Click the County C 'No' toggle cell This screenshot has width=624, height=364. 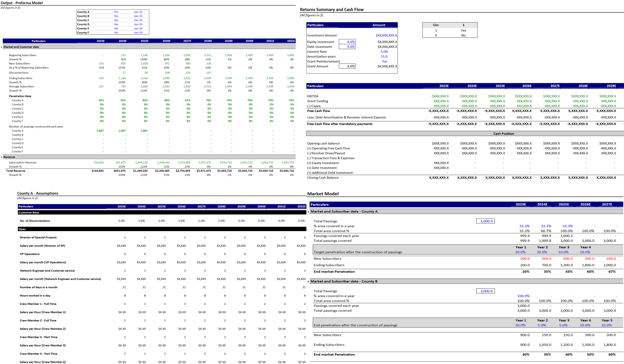pos(116,20)
